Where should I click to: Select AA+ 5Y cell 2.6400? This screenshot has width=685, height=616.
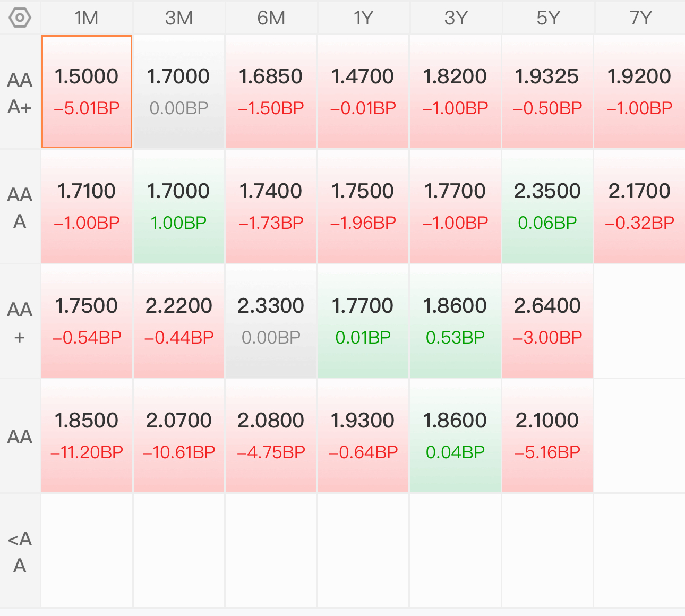pyautogui.click(x=547, y=321)
